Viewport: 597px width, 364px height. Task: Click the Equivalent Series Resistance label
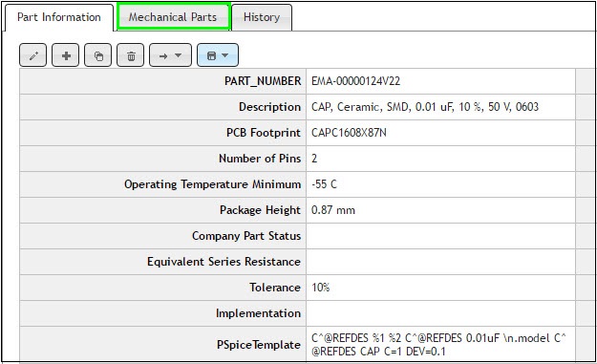(x=224, y=262)
